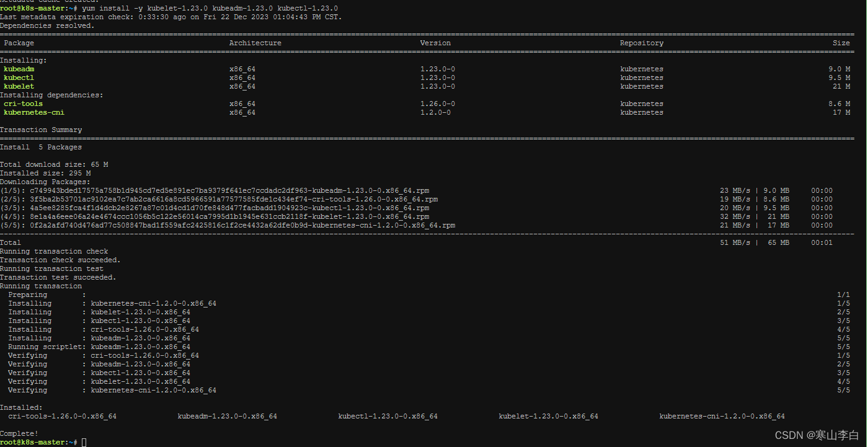The width and height of the screenshot is (868, 447).
Task: Click 'Installing : kubernetes-cni-1.2.0-0.x86_64'
Action: [x=112, y=304]
